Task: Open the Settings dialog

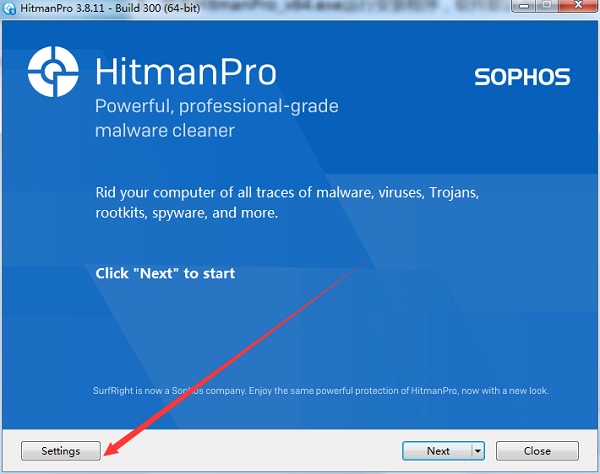Action: 61,451
